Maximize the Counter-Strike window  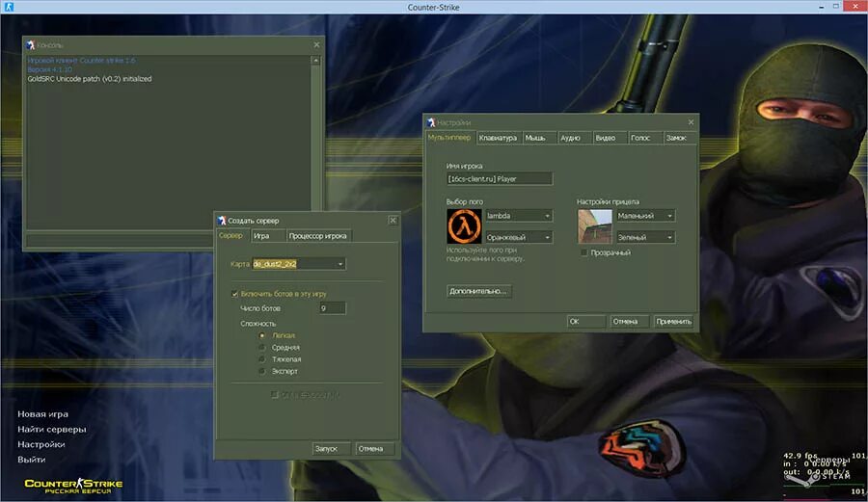(x=836, y=6)
